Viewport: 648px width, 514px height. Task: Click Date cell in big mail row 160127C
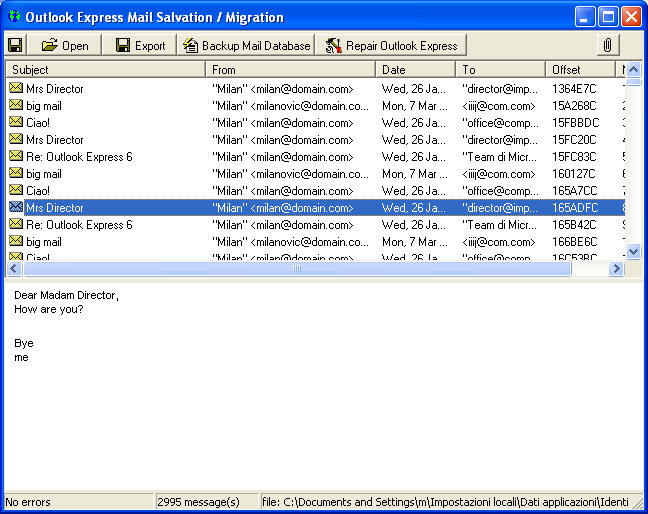tap(415, 174)
